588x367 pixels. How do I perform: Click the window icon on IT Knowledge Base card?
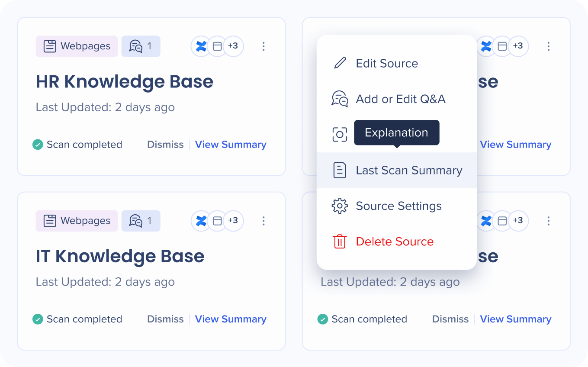coord(217,221)
